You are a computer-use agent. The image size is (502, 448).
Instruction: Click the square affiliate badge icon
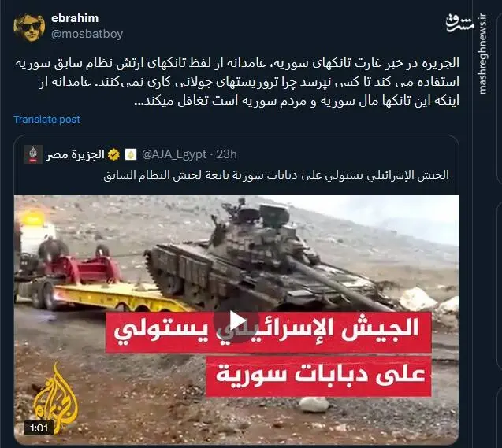[131, 155]
